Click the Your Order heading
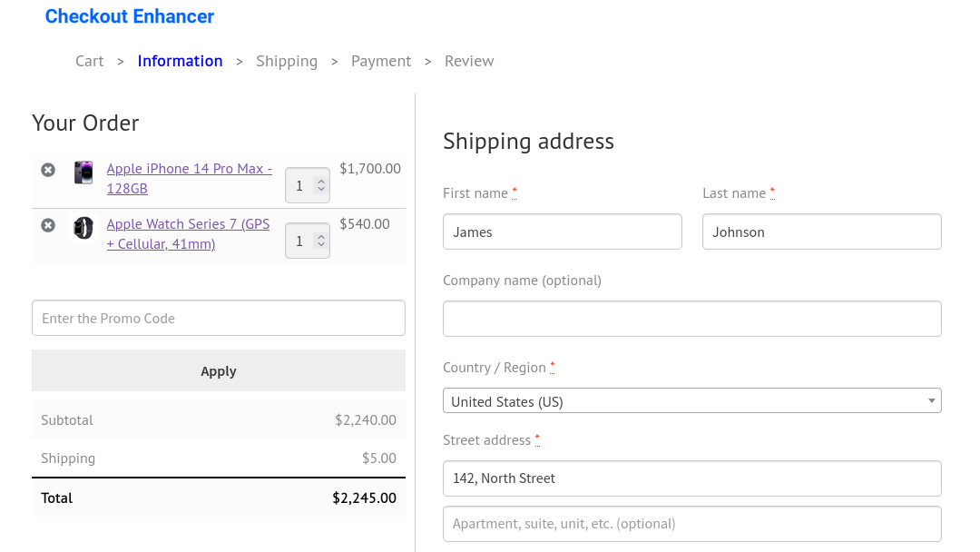The width and height of the screenshot is (980, 552). (x=85, y=123)
